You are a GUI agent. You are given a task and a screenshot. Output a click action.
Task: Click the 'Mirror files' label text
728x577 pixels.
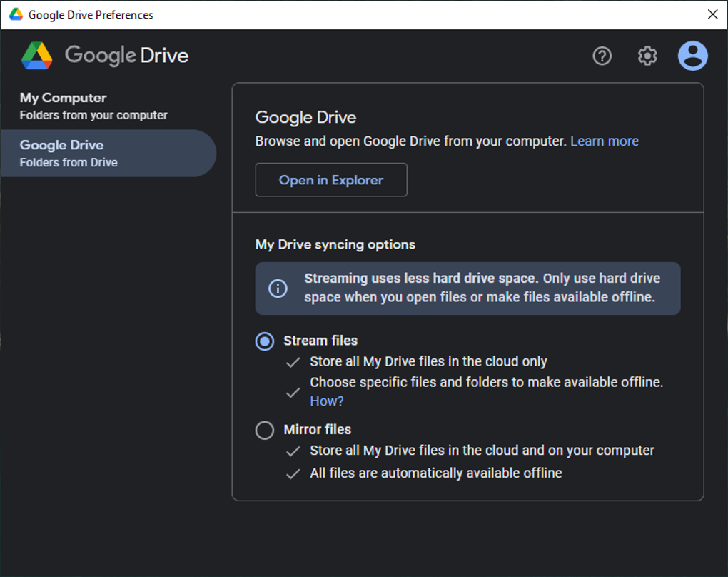coord(317,430)
